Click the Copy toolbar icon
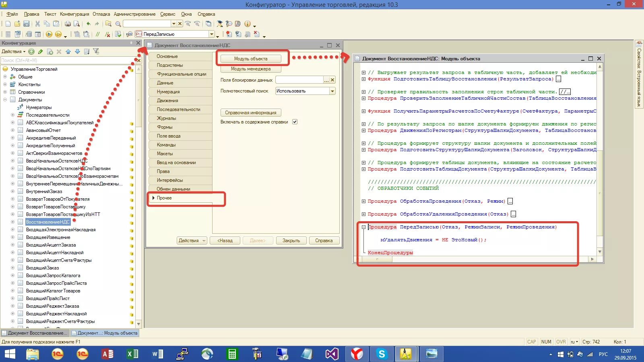 click(x=47, y=24)
